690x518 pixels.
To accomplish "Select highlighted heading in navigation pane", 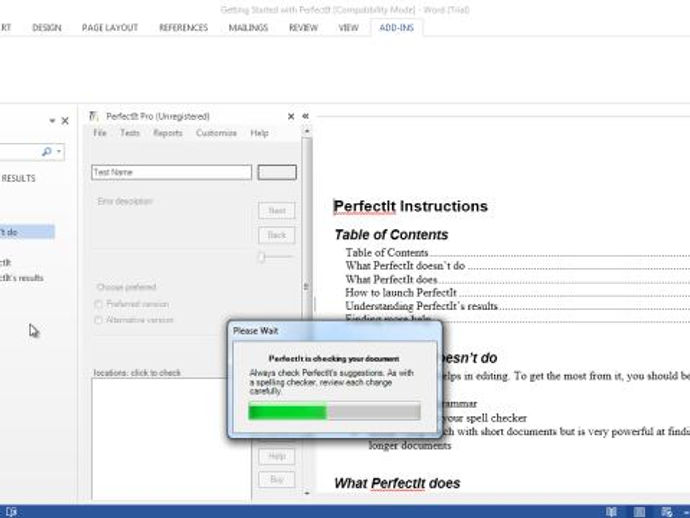I will [27, 232].
